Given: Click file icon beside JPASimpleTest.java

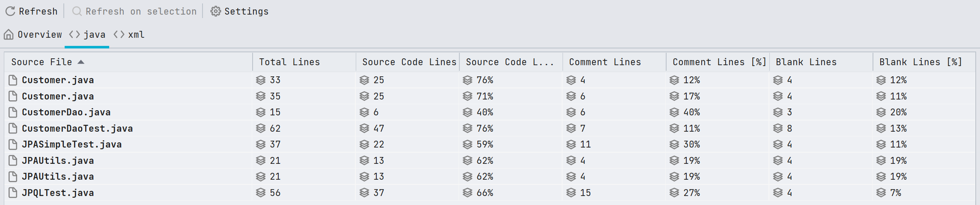Looking at the screenshot, I should coord(13,145).
